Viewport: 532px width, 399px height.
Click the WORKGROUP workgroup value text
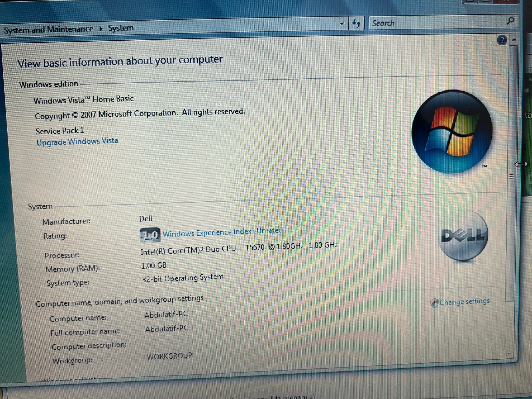[x=169, y=356]
